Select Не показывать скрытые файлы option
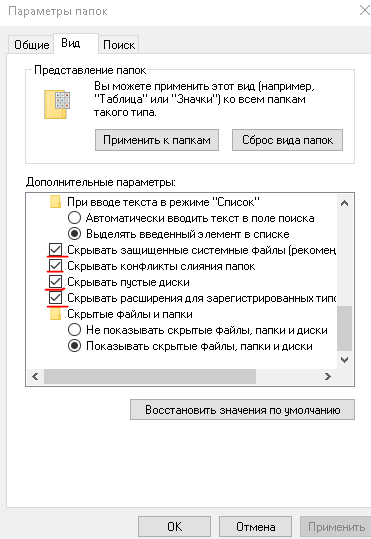Viewport: 371px width, 539px height. [74, 330]
